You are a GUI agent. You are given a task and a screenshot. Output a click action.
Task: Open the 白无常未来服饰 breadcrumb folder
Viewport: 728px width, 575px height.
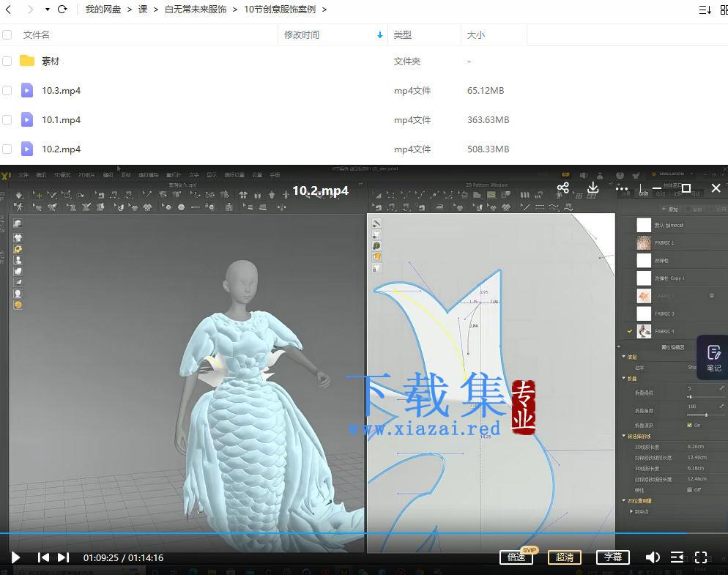coord(196,10)
